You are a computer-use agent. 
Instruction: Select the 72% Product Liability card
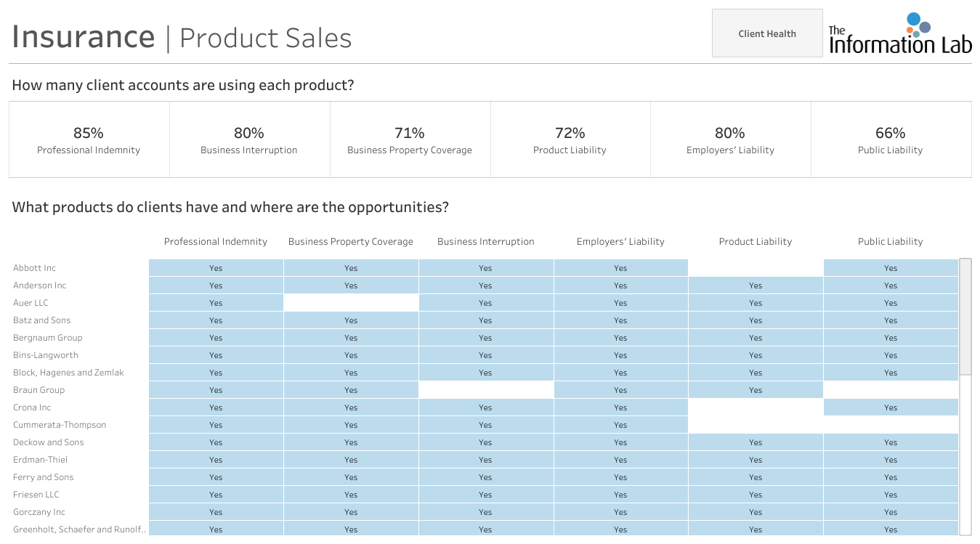(x=570, y=140)
